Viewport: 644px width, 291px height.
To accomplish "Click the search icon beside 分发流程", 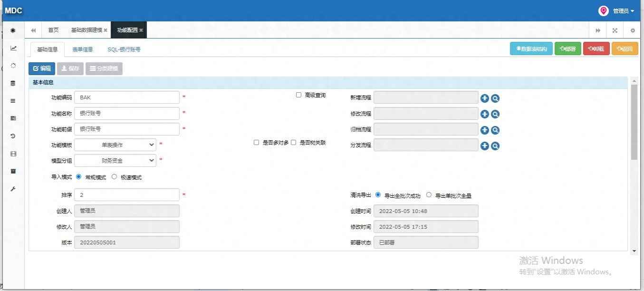I will click(x=495, y=145).
